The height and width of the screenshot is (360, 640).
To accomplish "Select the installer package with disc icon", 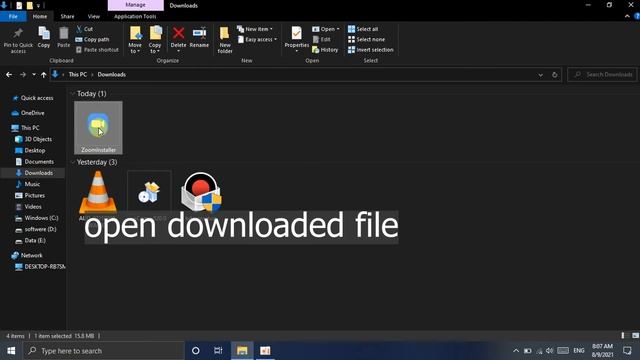I will click(149, 193).
